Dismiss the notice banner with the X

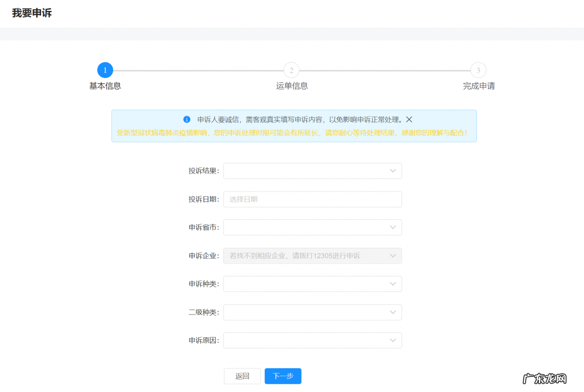tap(409, 119)
